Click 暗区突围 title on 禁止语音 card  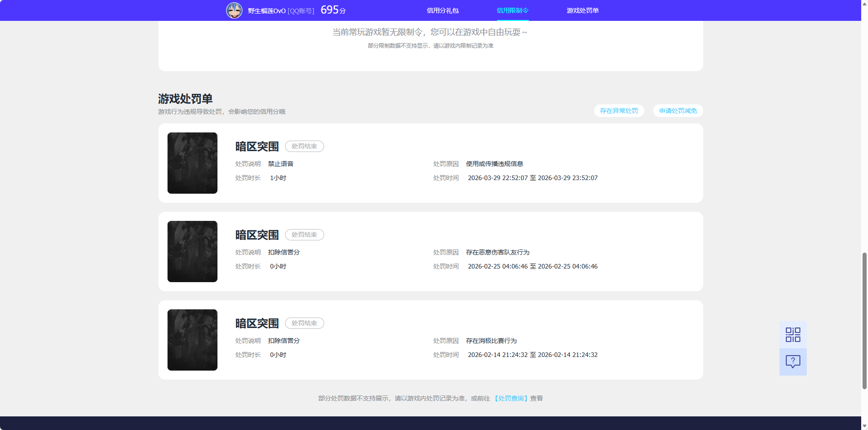pos(257,147)
